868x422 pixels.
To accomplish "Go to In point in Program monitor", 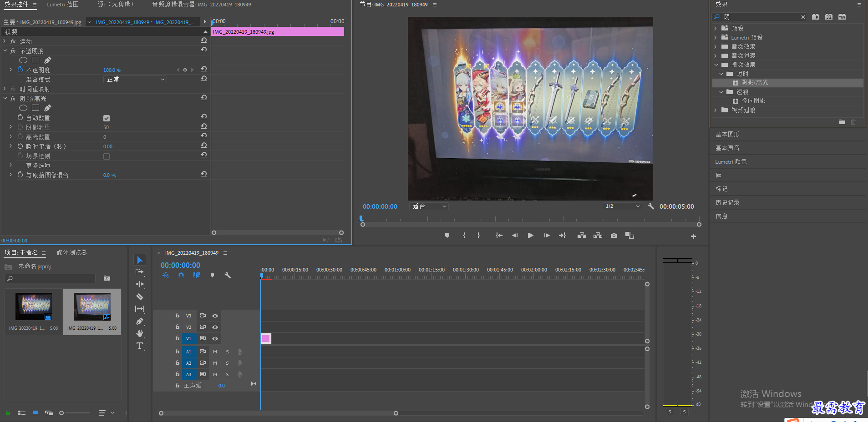I will tap(499, 236).
